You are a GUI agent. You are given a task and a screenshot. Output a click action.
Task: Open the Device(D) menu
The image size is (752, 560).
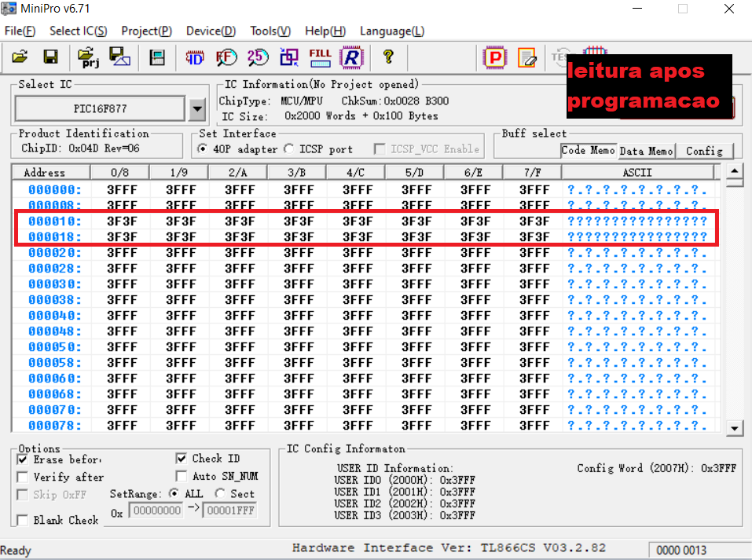tap(211, 31)
